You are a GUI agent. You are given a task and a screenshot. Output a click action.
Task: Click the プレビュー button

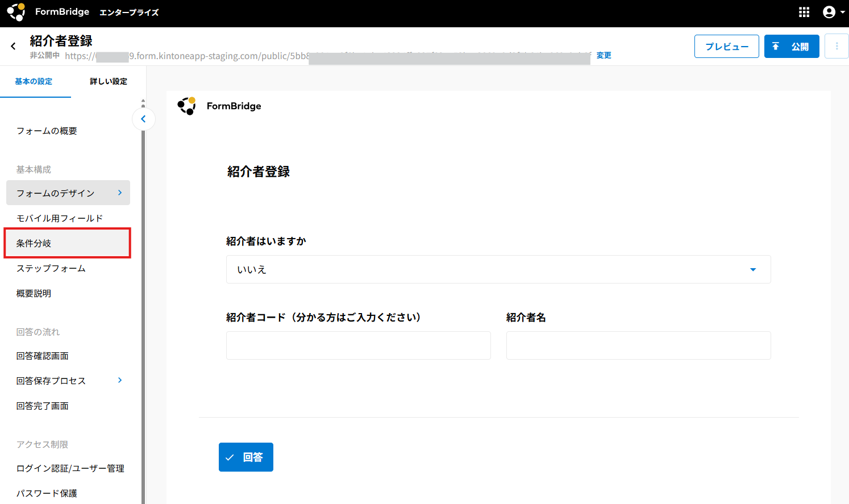(726, 47)
